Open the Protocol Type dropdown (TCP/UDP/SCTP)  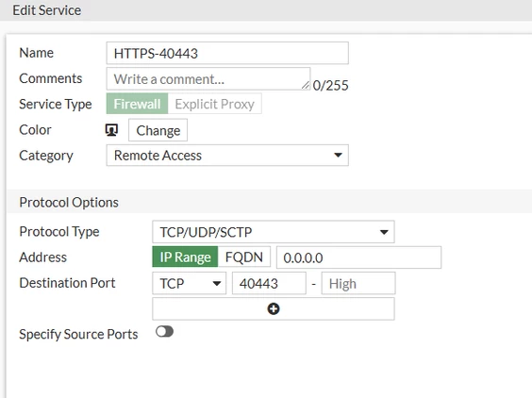pos(274,232)
